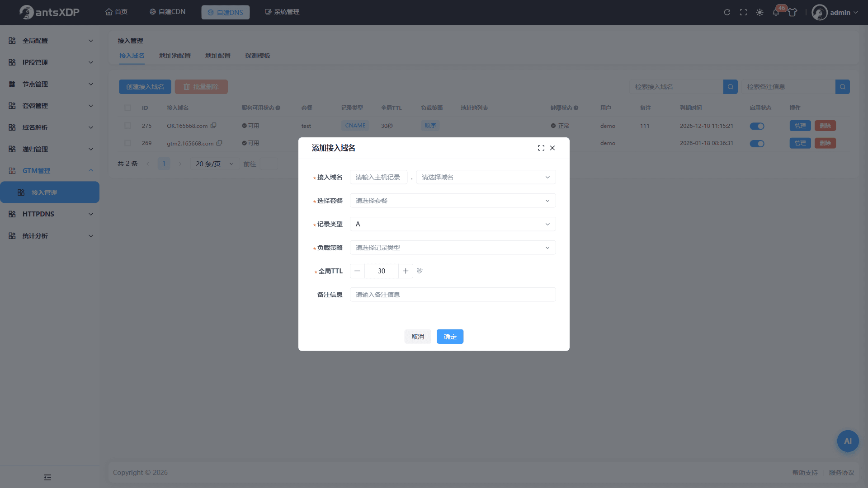The width and height of the screenshot is (868, 488).
Task: Click search icon for 检索备注信息
Action: coord(843,87)
